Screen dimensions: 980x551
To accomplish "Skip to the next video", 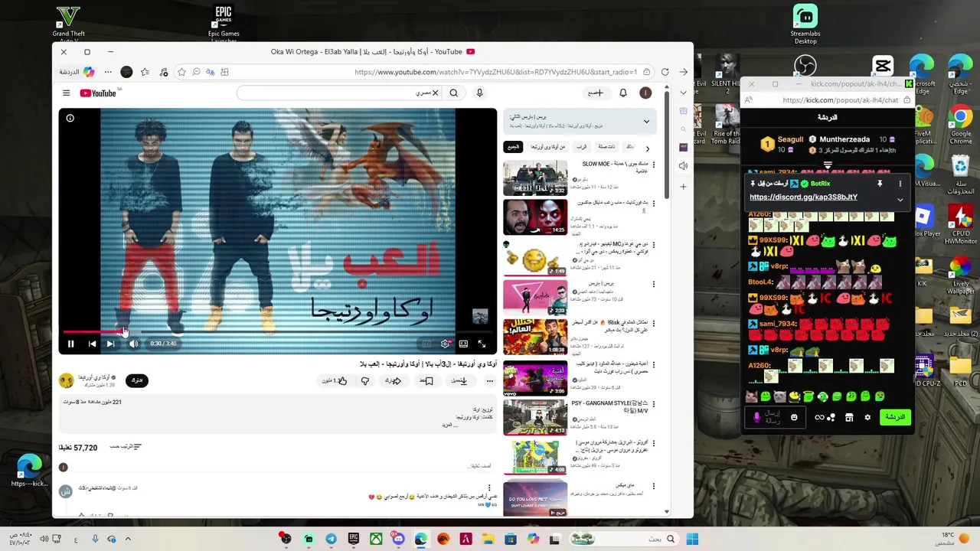I will coord(110,344).
